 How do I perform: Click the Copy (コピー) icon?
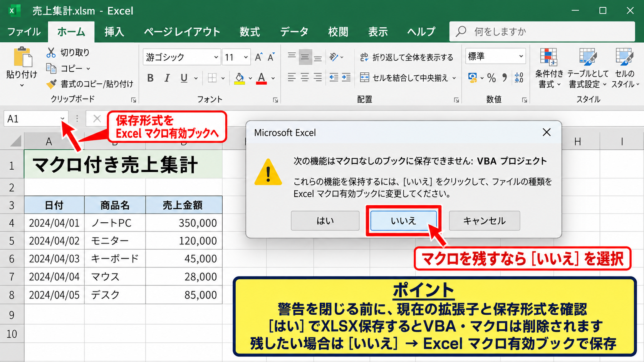51,68
